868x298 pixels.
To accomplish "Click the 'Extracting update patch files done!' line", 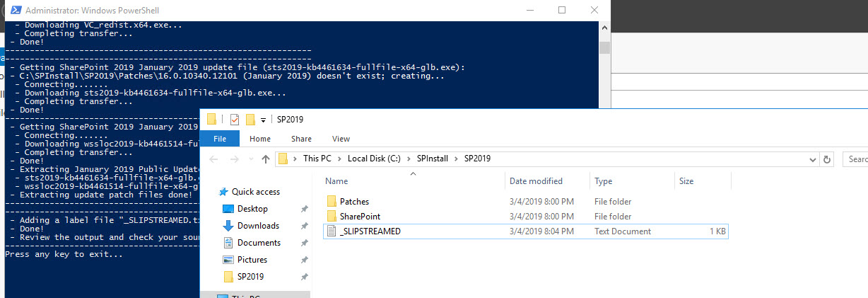I will [x=101, y=194].
